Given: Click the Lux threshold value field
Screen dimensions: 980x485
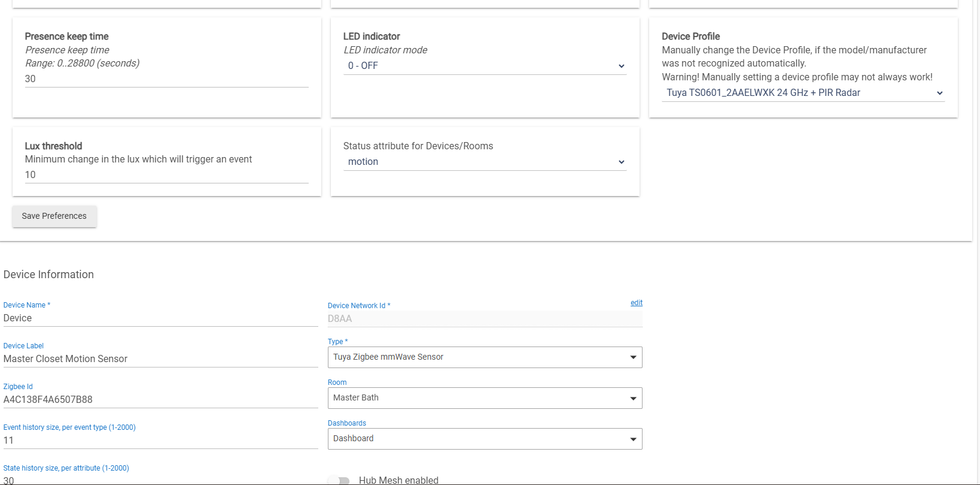Looking at the screenshot, I should (x=166, y=175).
